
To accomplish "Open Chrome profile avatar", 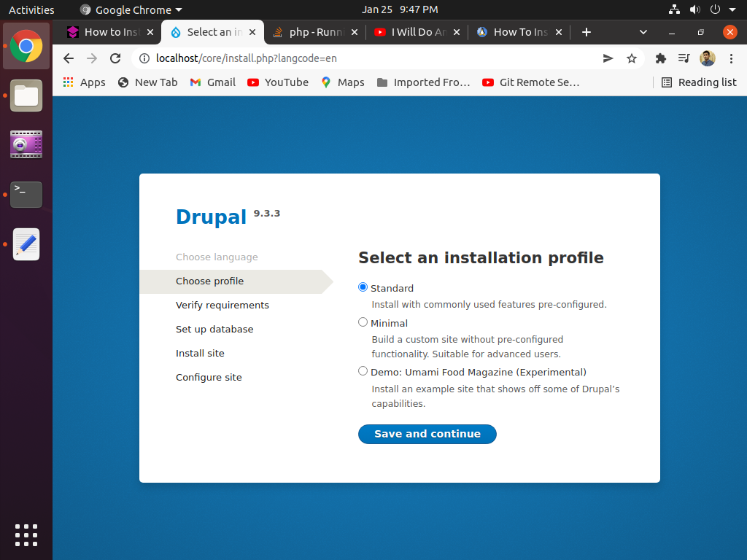I will (707, 58).
